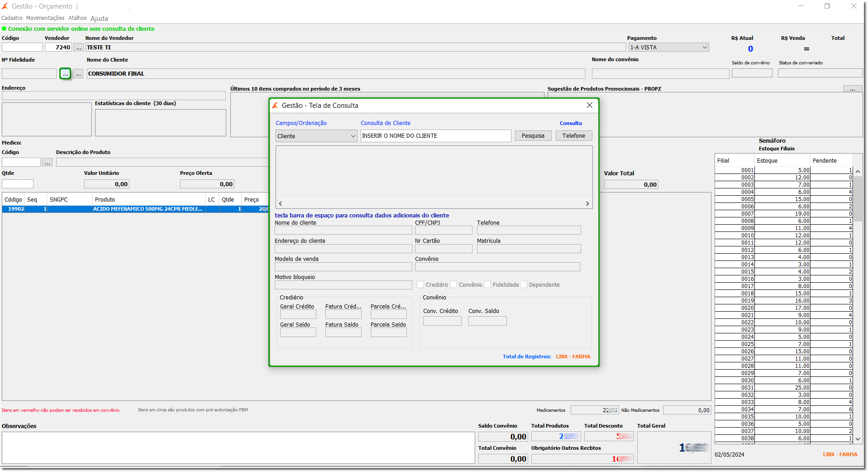Toggle the Fidelidade checkbox
Image resolution: width=868 pixels, height=472 pixels.
click(x=487, y=284)
